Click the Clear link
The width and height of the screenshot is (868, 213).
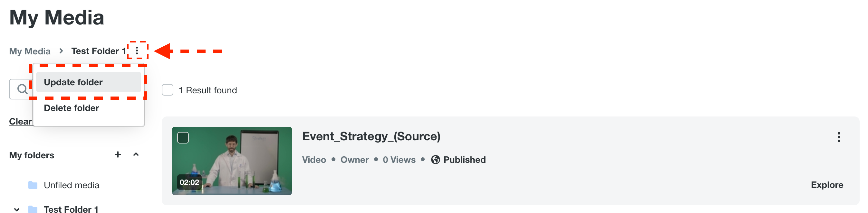pos(20,122)
